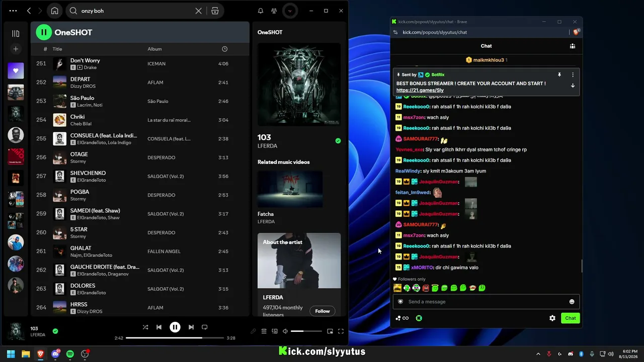
Task: Open Friend Activity icon in Spotify
Action: 274,11
